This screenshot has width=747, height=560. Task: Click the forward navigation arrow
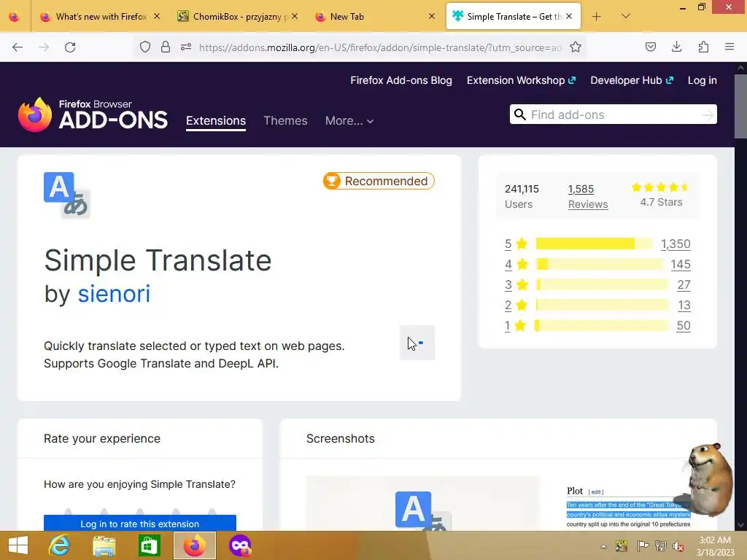[x=44, y=47]
